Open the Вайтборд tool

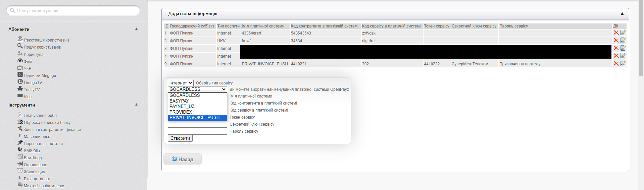coord(33,157)
